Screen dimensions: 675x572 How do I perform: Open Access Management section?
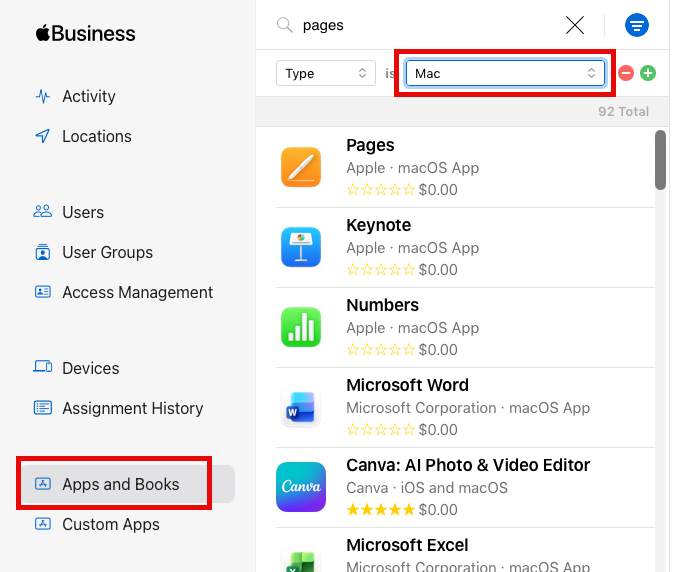tap(137, 292)
